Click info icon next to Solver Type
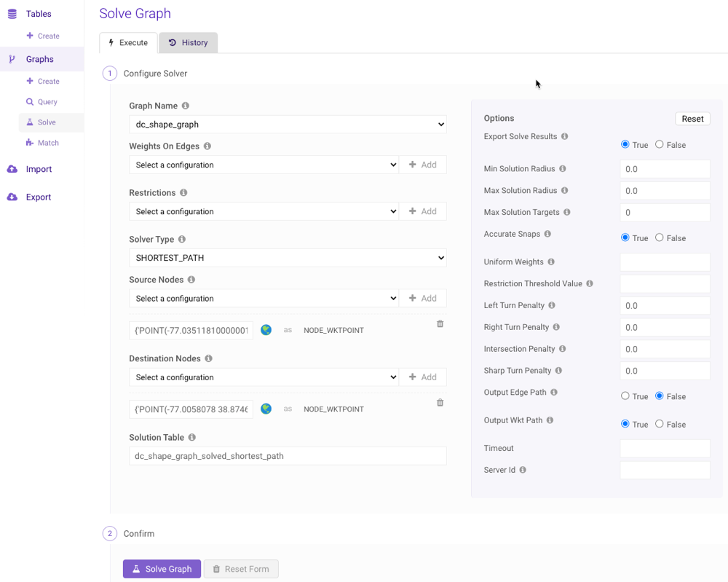728x582 pixels. (x=182, y=239)
